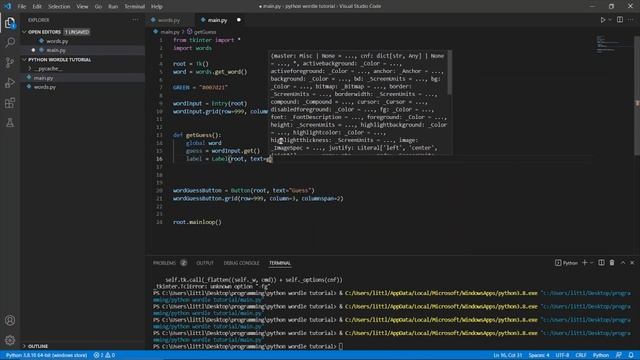Click the Problems count badge 2

pos(184,263)
